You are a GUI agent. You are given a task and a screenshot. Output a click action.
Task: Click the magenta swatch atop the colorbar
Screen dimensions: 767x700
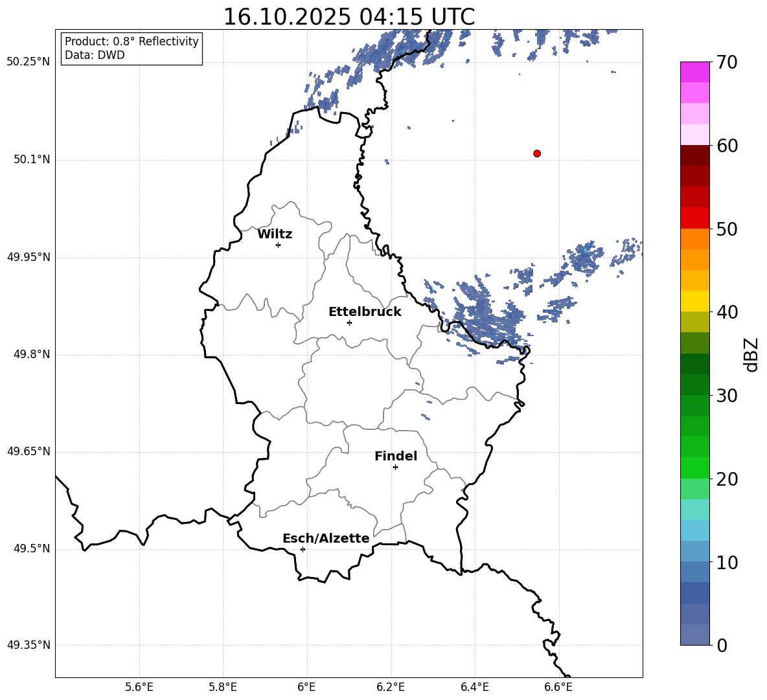click(x=695, y=72)
